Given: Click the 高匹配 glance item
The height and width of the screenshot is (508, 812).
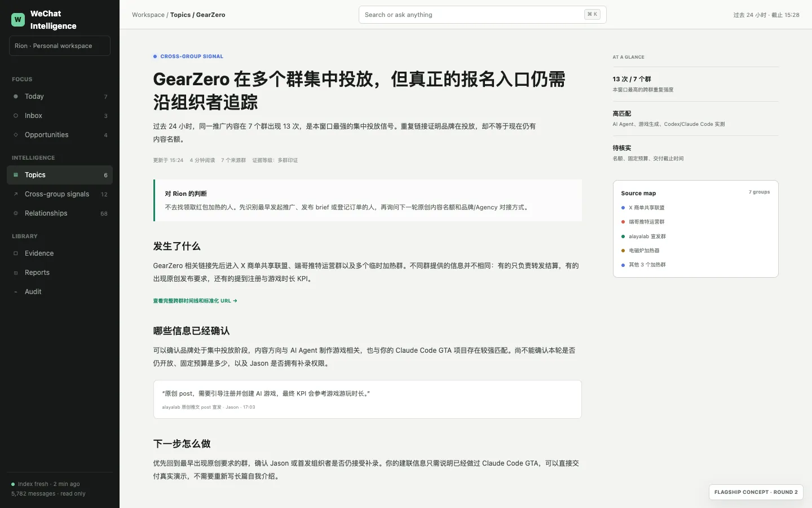Looking at the screenshot, I should tap(695, 119).
